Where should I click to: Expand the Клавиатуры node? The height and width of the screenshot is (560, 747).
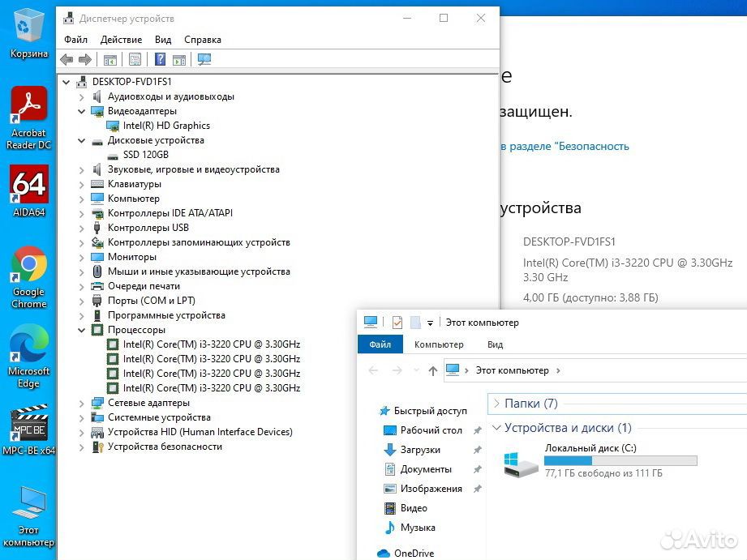[x=81, y=184]
